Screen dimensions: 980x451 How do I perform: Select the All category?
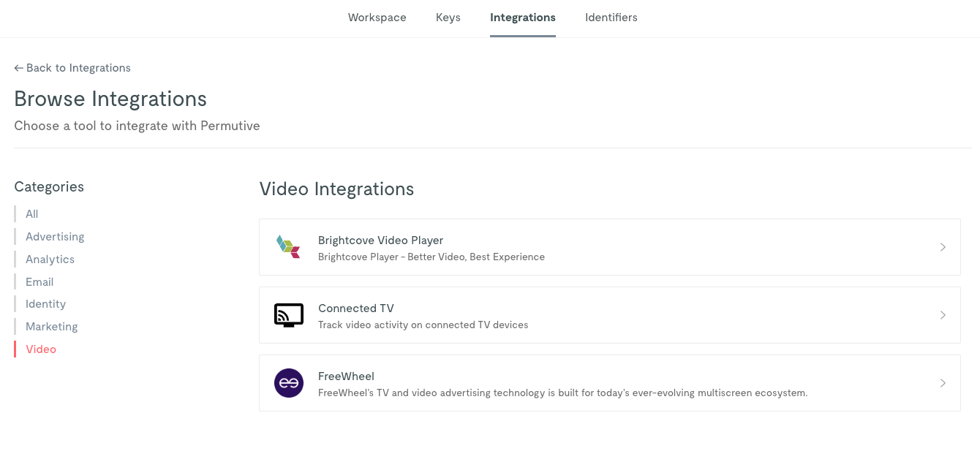pyautogui.click(x=32, y=214)
